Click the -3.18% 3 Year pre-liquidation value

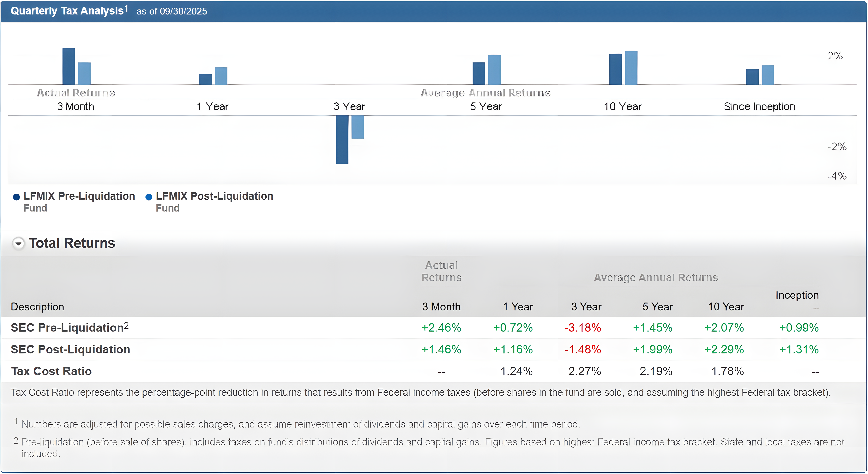click(x=583, y=327)
